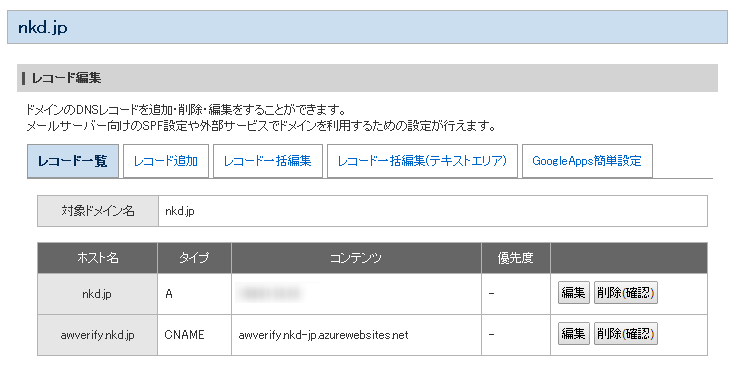Click 削除(確認) for nkd.jp A record
This screenshot has width=742, height=378.
(626, 293)
